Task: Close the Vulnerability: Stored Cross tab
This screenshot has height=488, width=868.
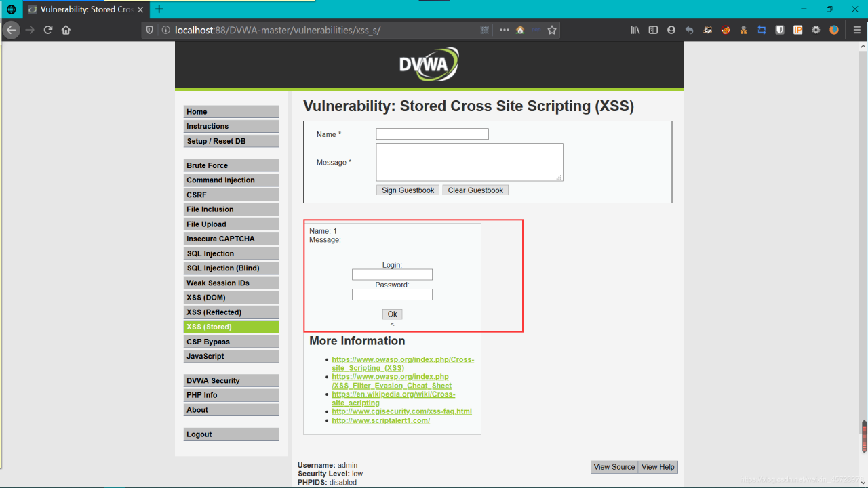Action: [140, 9]
